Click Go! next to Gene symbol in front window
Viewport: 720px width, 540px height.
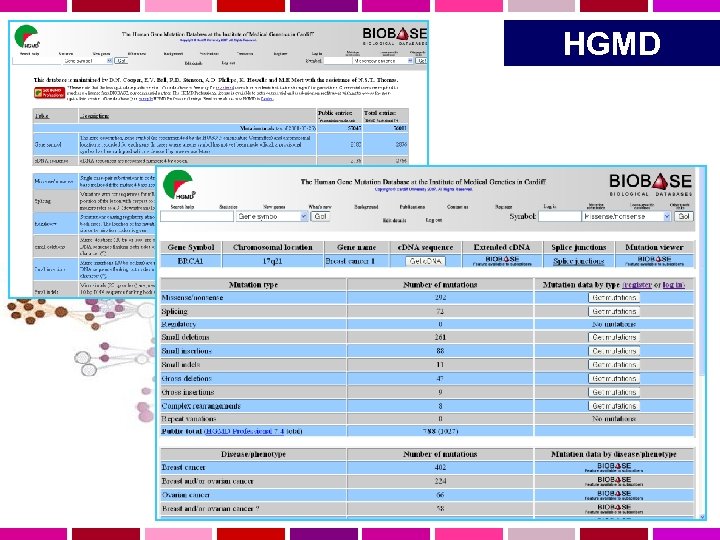click(320, 216)
